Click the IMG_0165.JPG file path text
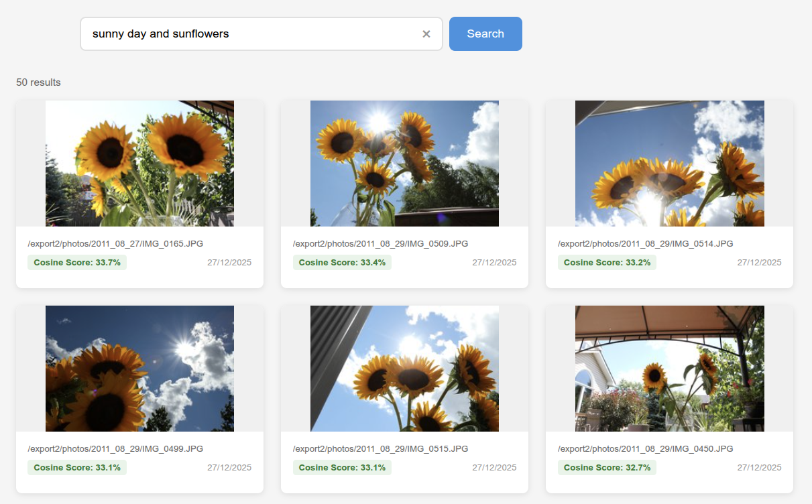The width and height of the screenshot is (812, 504). pyautogui.click(x=115, y=244)
